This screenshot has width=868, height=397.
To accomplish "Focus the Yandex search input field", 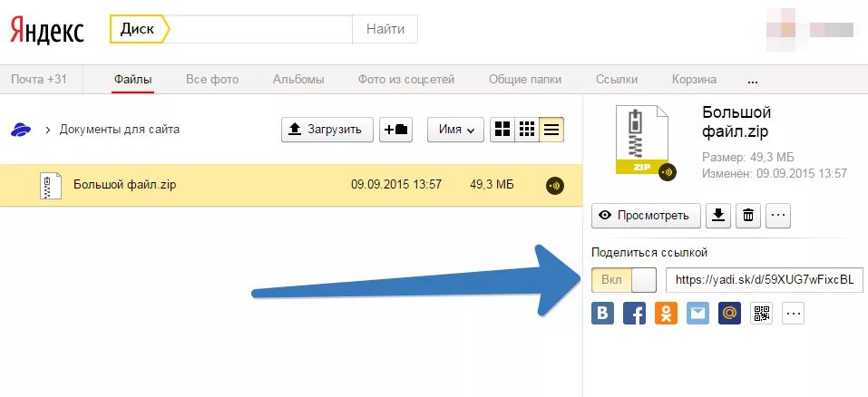I will click(x=260, y=29).
